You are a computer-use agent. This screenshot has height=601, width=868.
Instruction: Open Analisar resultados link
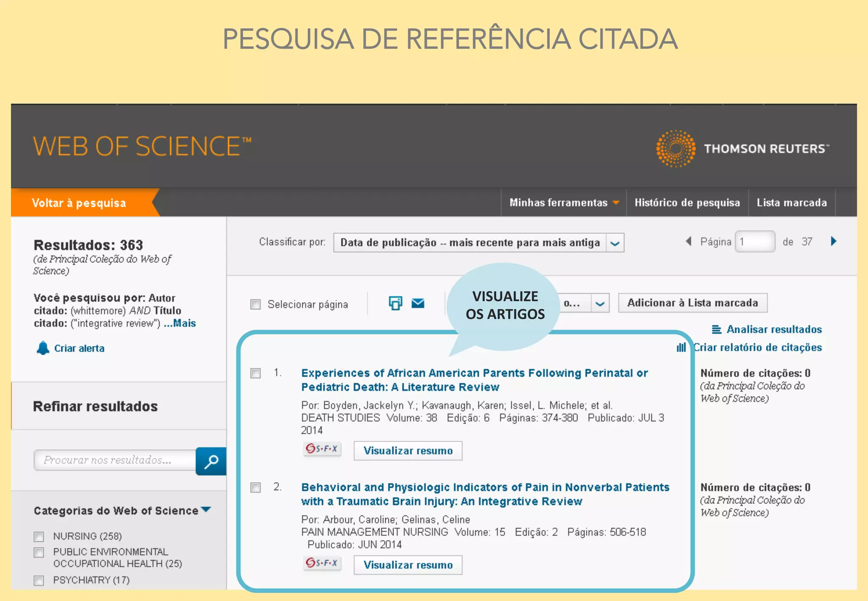[774, 329]
